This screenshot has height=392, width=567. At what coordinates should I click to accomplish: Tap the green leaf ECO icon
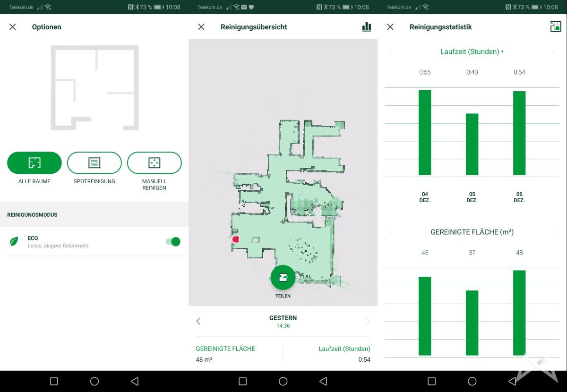point(15,242)
